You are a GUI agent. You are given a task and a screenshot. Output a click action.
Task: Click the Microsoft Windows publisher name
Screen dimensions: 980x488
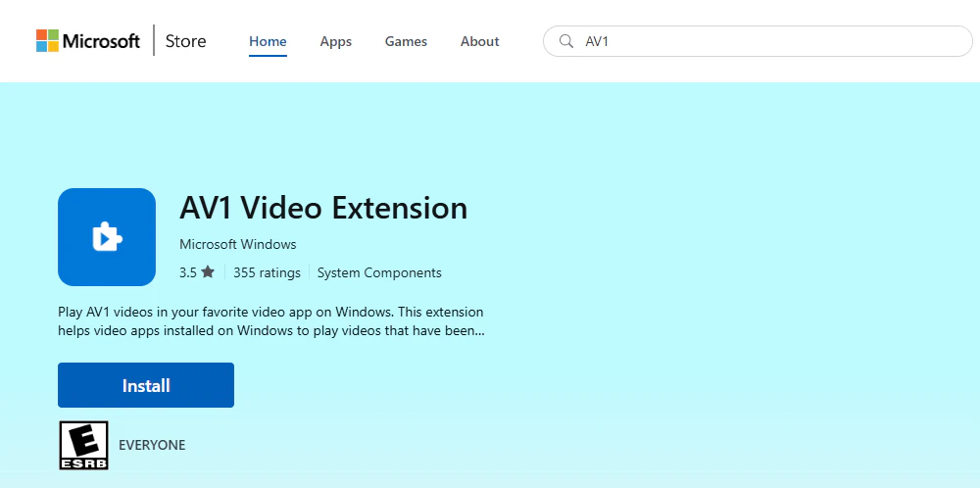pos(238,244)
